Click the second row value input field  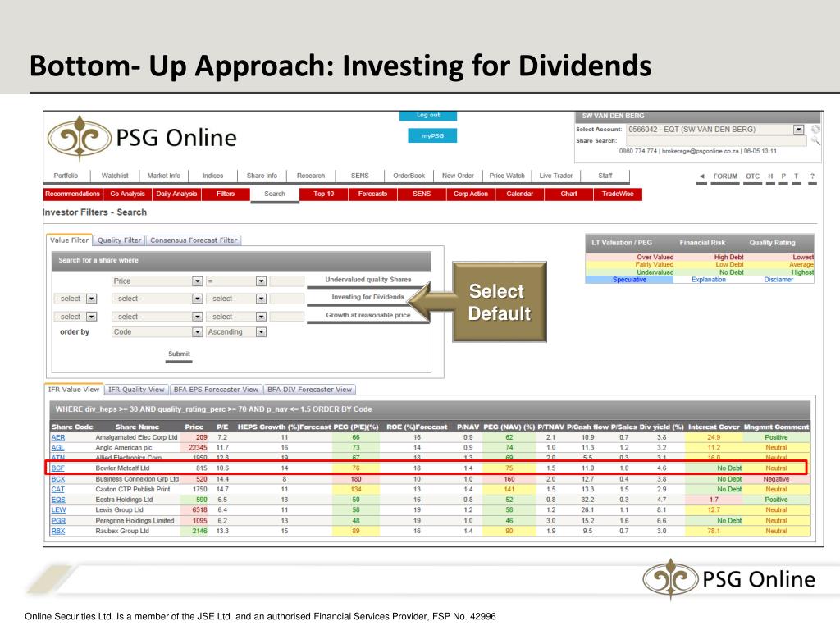coord(286,299)
